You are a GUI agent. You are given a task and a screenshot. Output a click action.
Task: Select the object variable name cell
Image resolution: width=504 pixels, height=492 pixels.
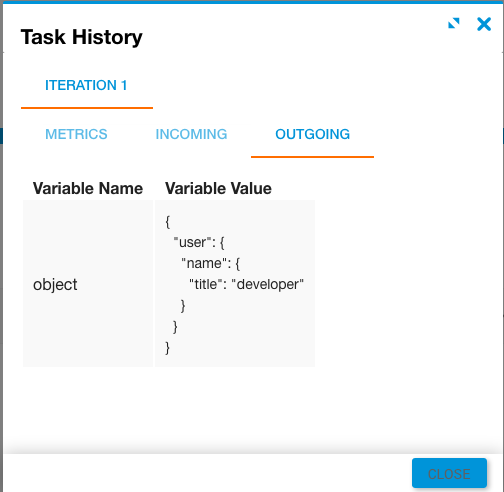coord(88,284)
